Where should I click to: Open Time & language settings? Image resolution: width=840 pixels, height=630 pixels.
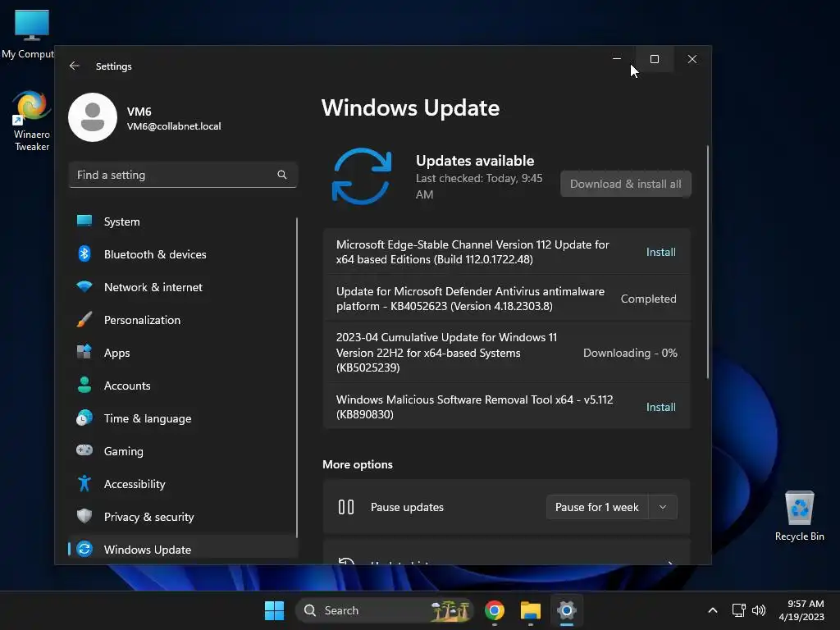click(x=182, y=418)
